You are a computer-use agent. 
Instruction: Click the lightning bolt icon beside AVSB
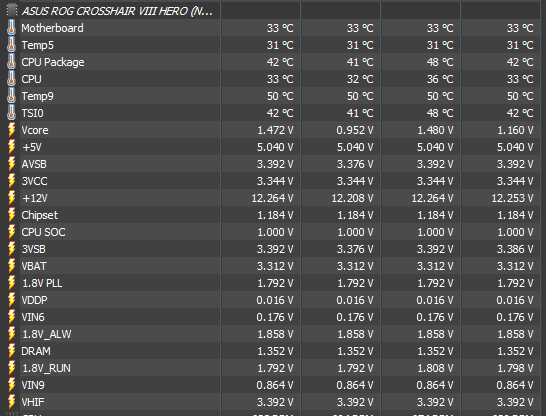coord(11,164)
